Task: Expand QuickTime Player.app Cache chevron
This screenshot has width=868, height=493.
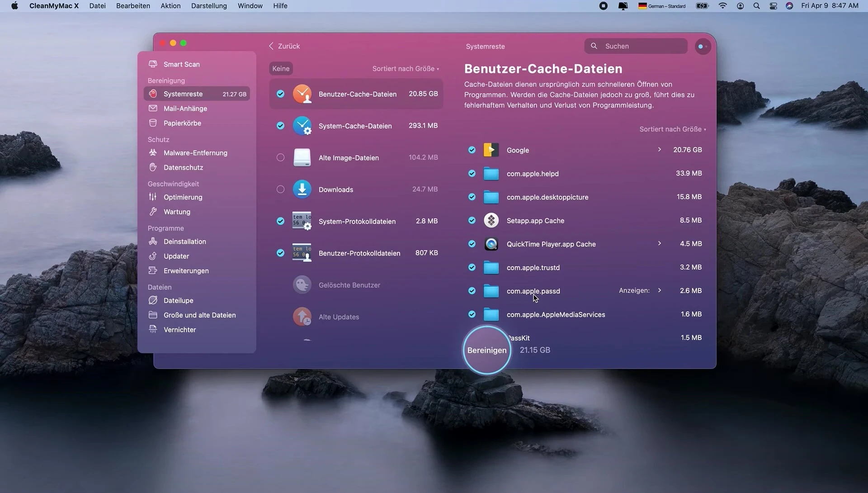Action: point(660,243)
